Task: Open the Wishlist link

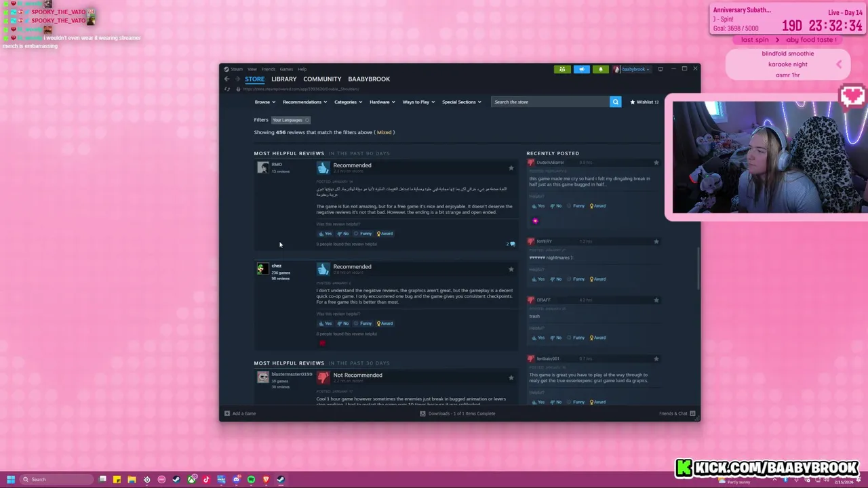Action: pos(644,102)
